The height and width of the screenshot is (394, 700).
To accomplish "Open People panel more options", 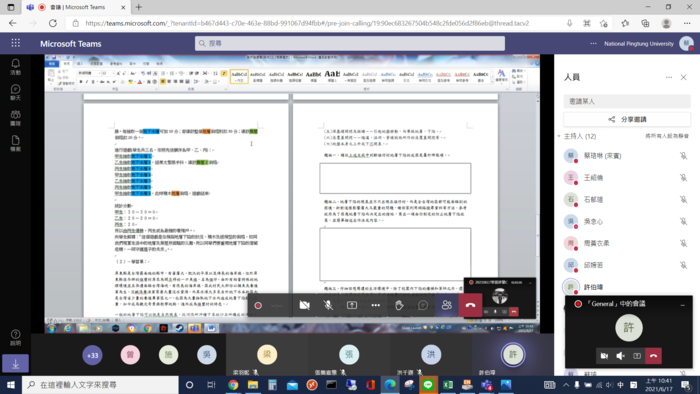I will tap(669, 77).
